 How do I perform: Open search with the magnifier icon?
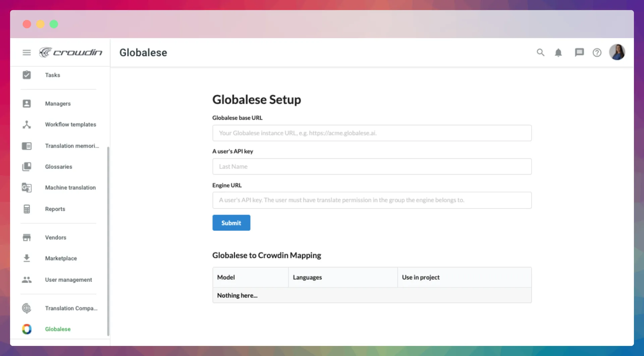pos(540,52)
